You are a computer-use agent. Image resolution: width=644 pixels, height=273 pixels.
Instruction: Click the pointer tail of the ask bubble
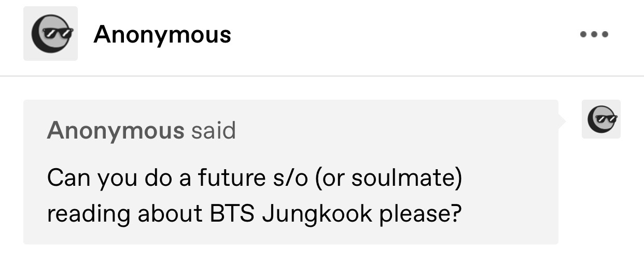click(x=562, y=120)
